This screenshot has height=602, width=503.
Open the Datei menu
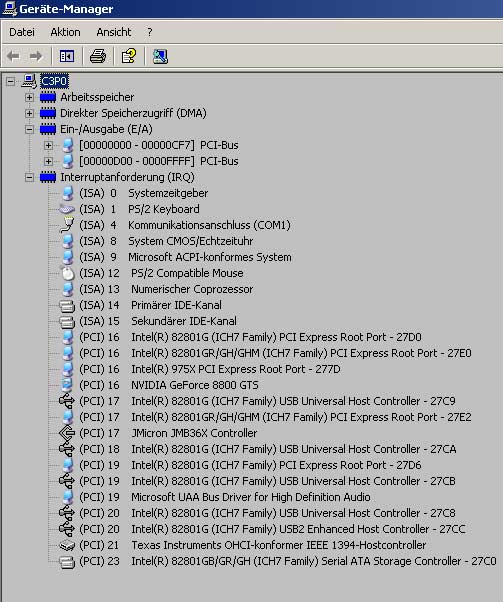22,32
